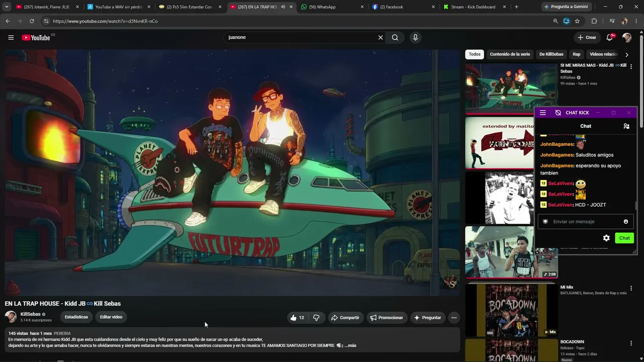Send message with green Chat button
Image resolution: width=644 pixels, height=362 pixels.
[x=624, y=238]
